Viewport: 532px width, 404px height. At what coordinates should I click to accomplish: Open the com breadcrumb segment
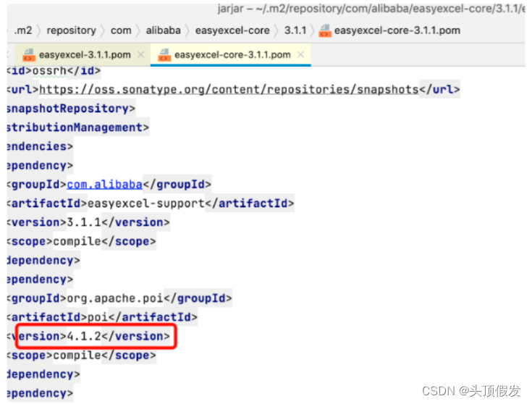[121, 30]
